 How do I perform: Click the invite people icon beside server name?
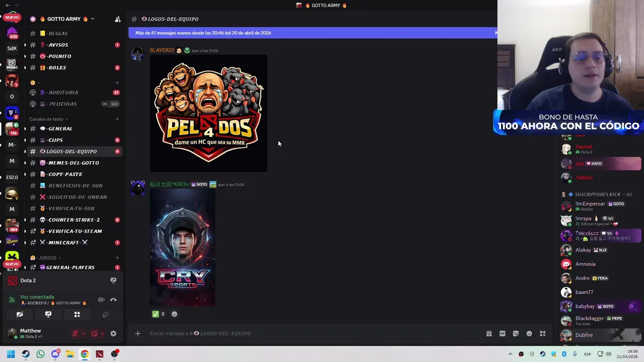(x=118, y=19)
